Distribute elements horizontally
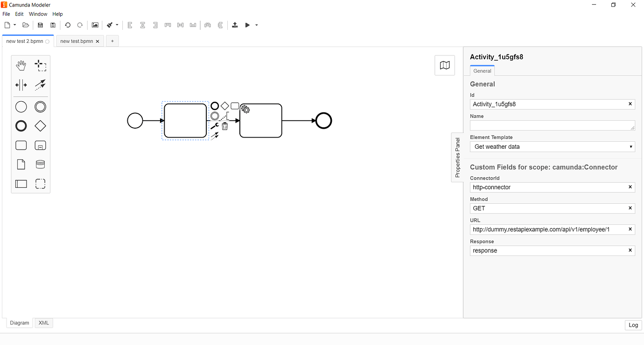Image resolution: width=644 pixels, height=345 pixels. [208, 25]
